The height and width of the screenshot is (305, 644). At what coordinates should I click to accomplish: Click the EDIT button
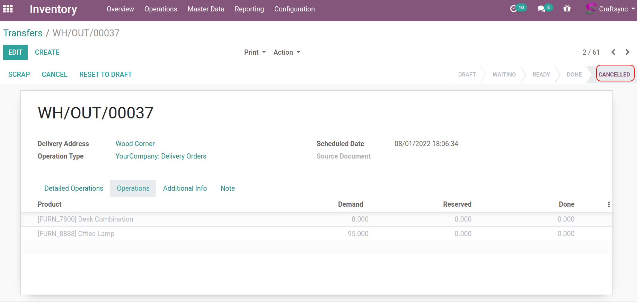(15, 52)
